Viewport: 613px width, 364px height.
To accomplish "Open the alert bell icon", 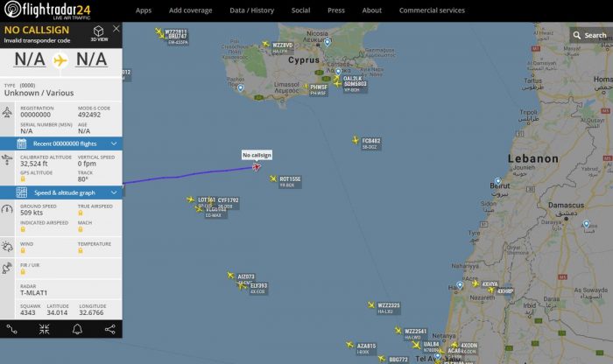I will tap(77, 329).
